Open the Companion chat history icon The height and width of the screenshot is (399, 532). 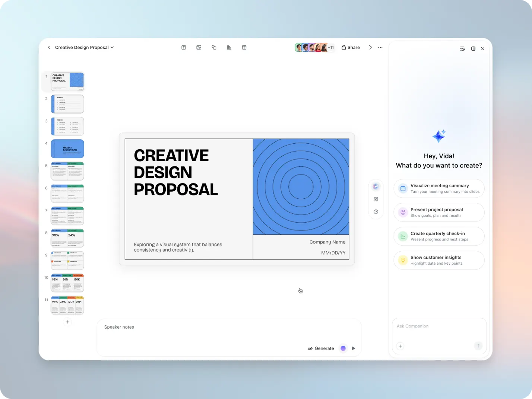pos(462,49)
